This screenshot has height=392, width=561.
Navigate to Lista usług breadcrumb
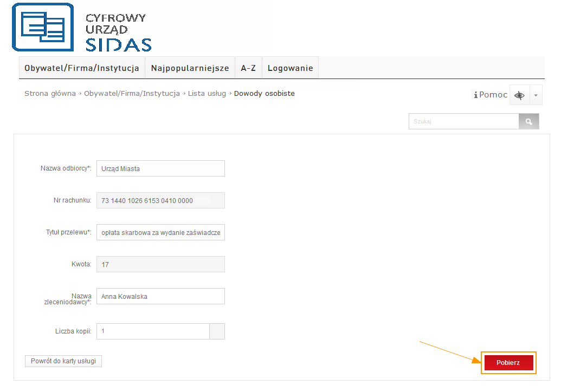(207, 94)
